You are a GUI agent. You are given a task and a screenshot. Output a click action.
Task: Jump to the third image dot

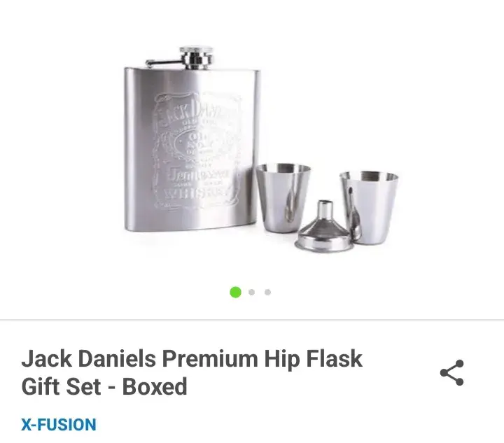[x=267, y=292]
